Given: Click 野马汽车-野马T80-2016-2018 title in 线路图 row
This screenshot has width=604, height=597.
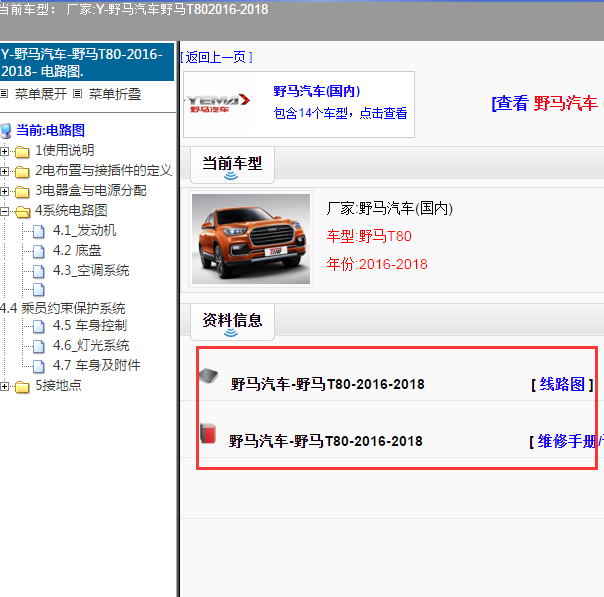Looking at the screenshot, I should [327, 384].
